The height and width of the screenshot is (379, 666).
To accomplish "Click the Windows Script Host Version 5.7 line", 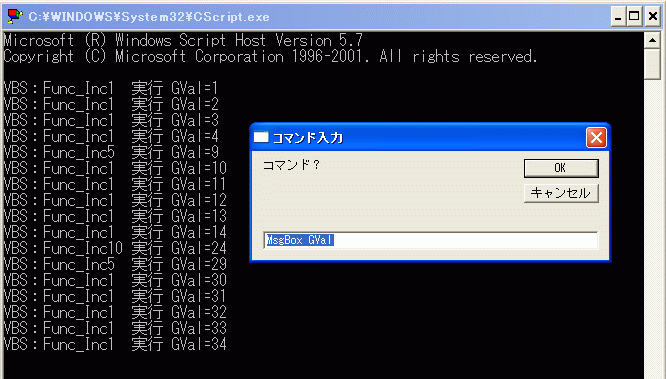I will pyautogui.click(x=183, y=40).
